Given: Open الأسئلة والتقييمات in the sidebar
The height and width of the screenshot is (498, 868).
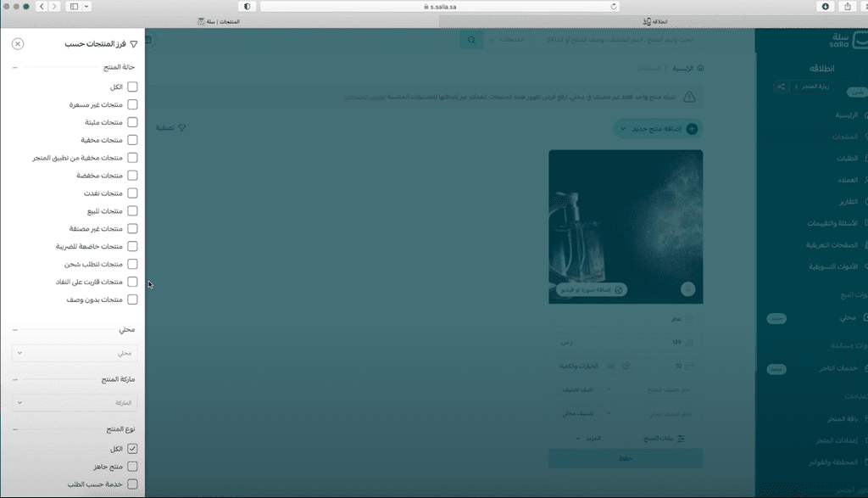Looking at the screenshot, I should (x=833, y=223).
